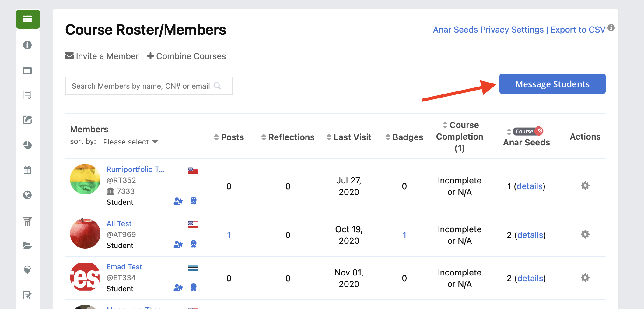Image resolution: width=644 pixels, height=309 pixels.
Task: Sort members by Reflections column
Action: coord(288,137)
